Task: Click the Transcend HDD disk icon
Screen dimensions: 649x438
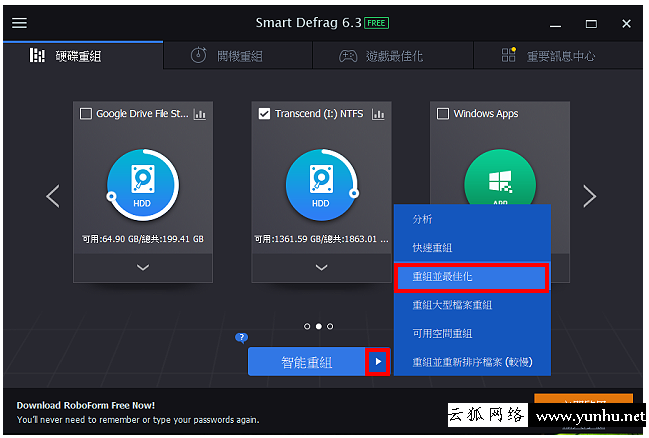Action: pos(322,185)
